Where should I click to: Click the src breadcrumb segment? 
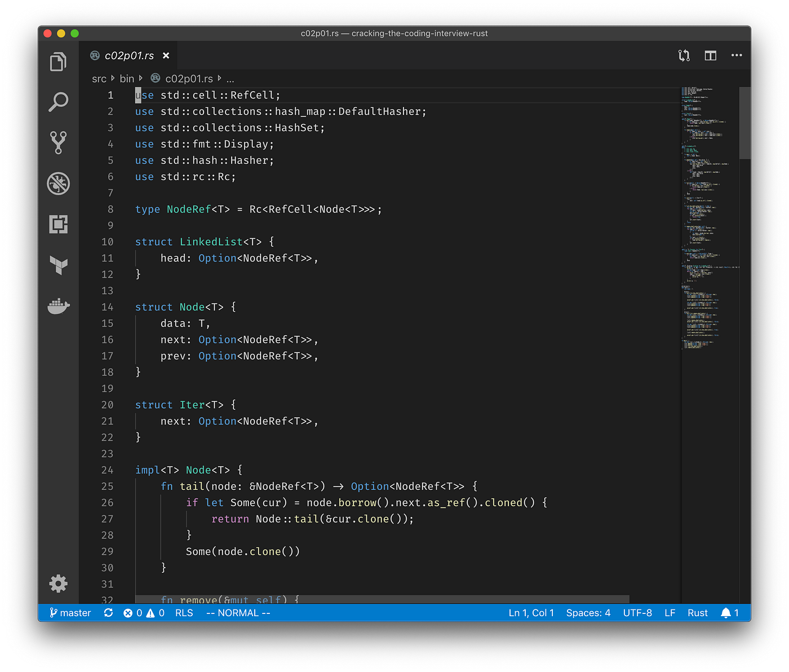click(x=99, y=79)
